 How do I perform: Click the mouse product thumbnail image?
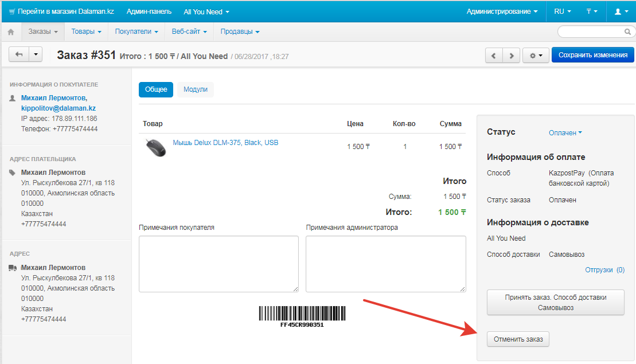[x=156, y=147]
